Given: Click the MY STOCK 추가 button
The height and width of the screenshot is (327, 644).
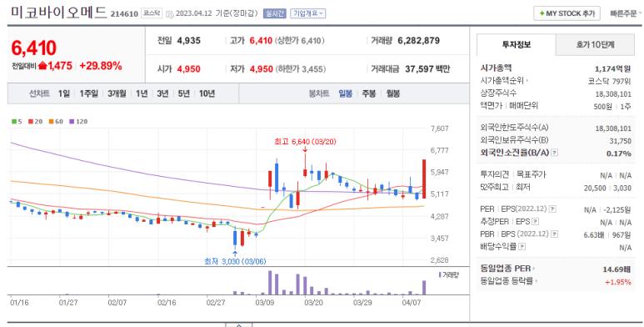Looking at the screenshot, I should tap(567, 13).
